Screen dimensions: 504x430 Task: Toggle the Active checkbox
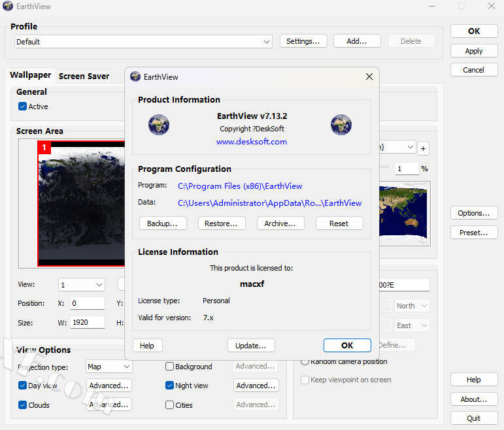22,107
